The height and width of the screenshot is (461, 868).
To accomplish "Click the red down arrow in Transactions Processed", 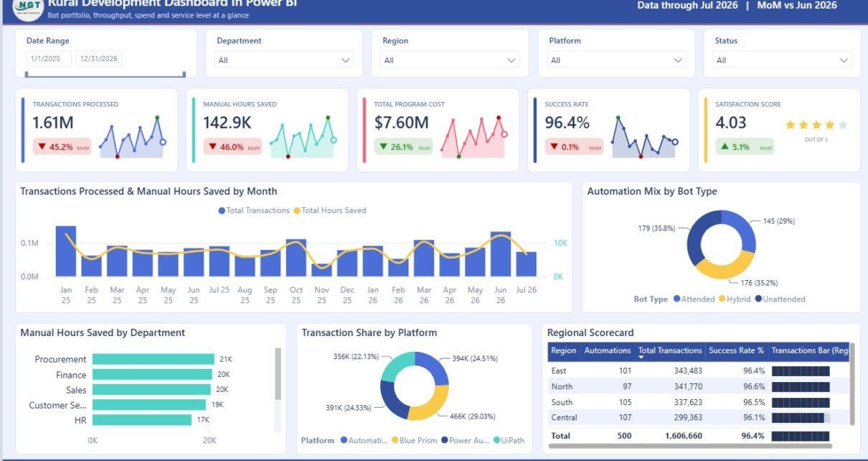I will tap(42, 147).
